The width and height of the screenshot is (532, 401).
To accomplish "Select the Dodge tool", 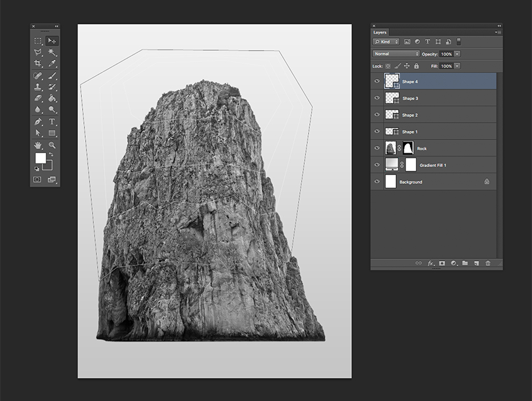I will pos(52,109).
